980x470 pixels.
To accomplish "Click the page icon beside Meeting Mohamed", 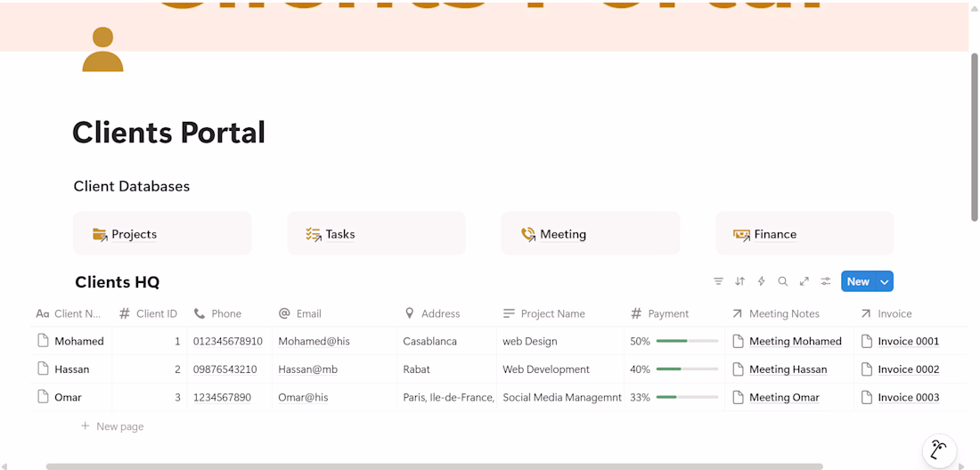I will point(739,341).
